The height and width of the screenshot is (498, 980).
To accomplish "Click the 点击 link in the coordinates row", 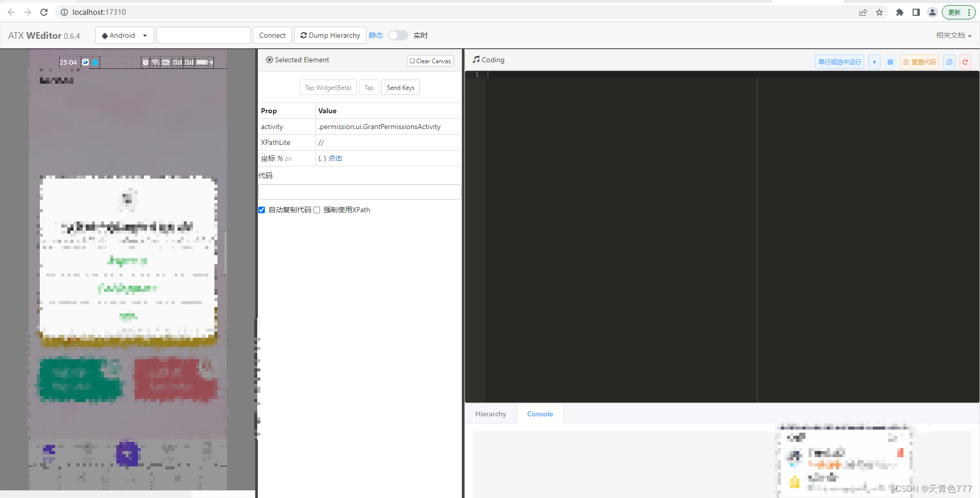I will pos(336,158).
